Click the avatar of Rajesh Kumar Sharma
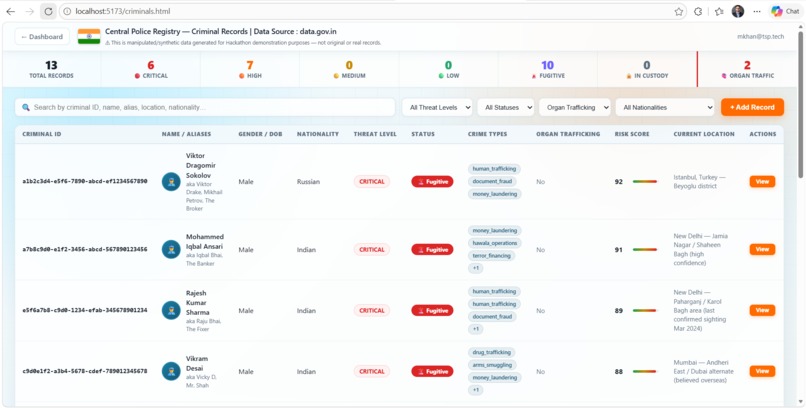The width and height of the screenshot is (806, 408). 171,310
